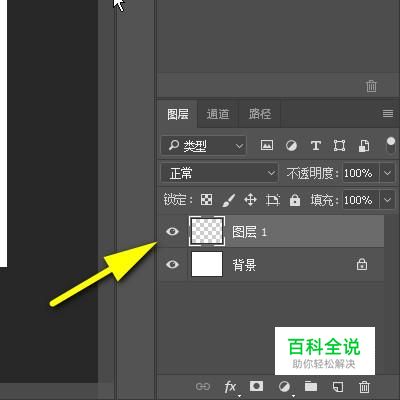
Task: Filter layers by adjustment layer icon
Action: [291, 146]
